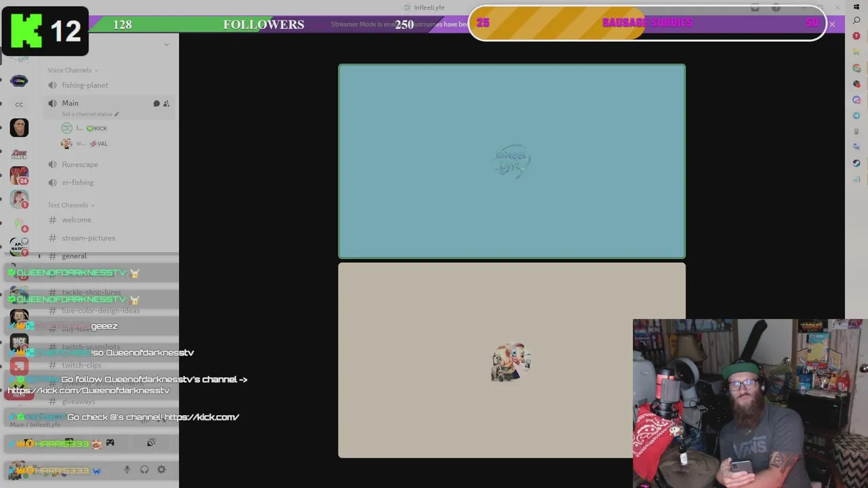868x488 pixels.
Task: Open the server with sunglasses man avatar
Action: tap(19, 128)
